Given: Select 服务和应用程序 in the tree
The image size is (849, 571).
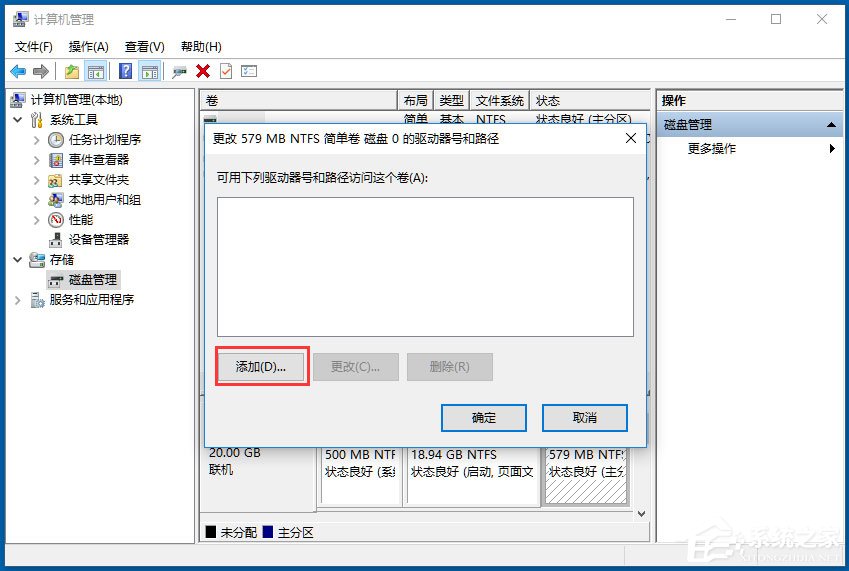Looking at the screenshot, I should click(92, 300).
